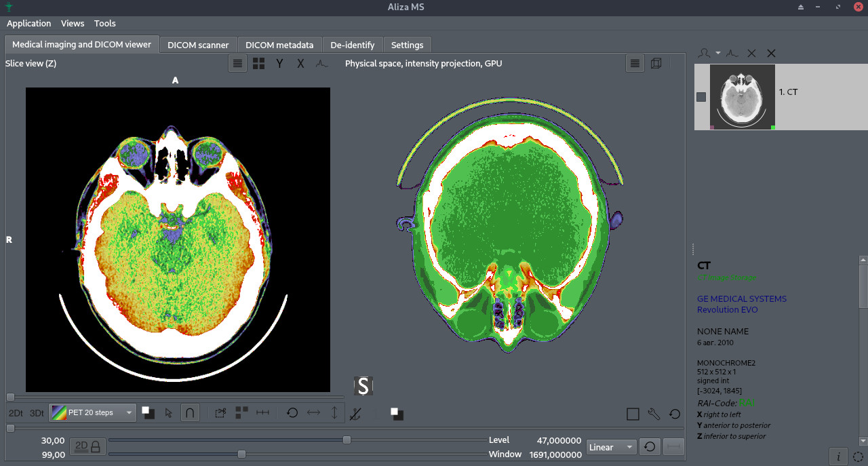
Task: Click the Window width slider handle
Action: click(241, 454)
